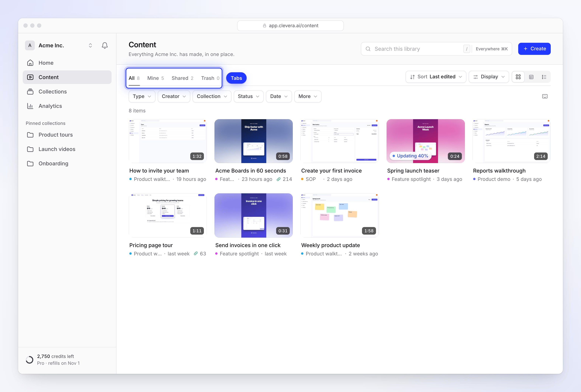Image resolution: width=581 pixels, height=392 pixels.
Task: Click the share link count 214
Action: (284, 179)
